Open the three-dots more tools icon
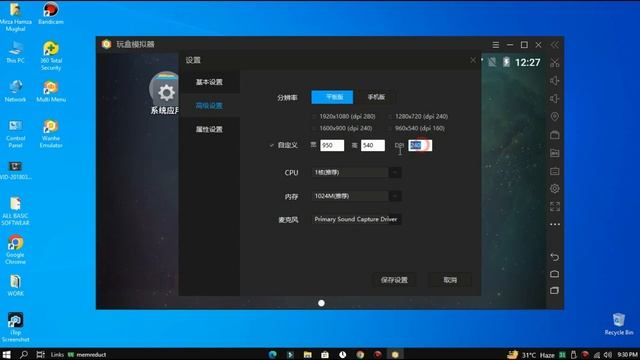The width and height of the screenshot is (640, 360). point(555,224)
